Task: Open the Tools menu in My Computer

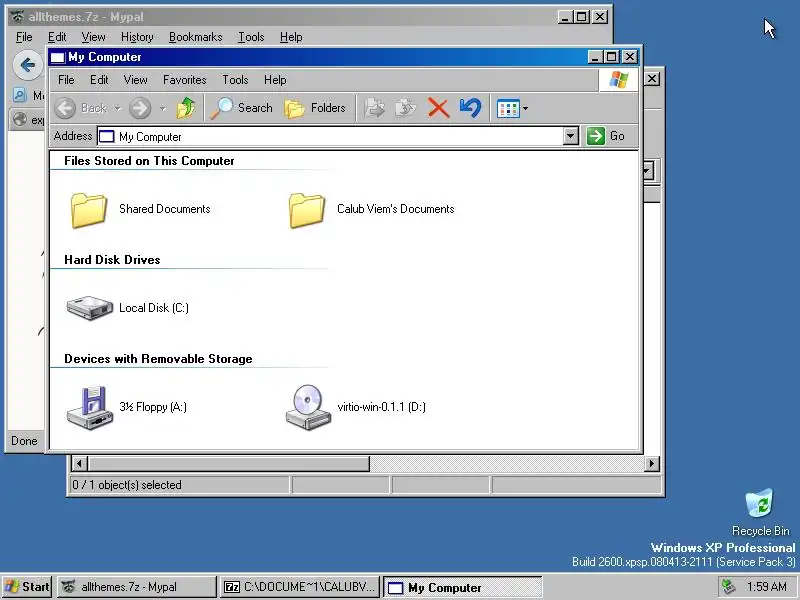Action: (235, 80)
